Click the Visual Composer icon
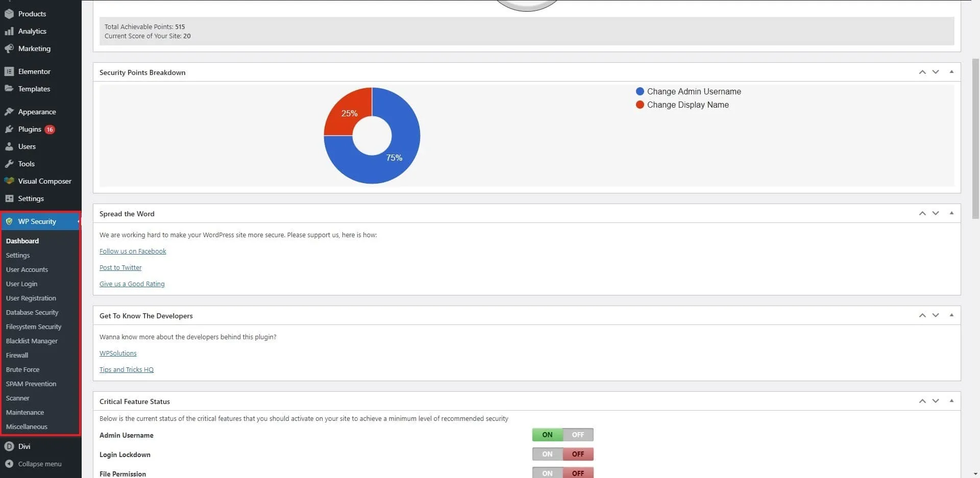 pos(9,181)
